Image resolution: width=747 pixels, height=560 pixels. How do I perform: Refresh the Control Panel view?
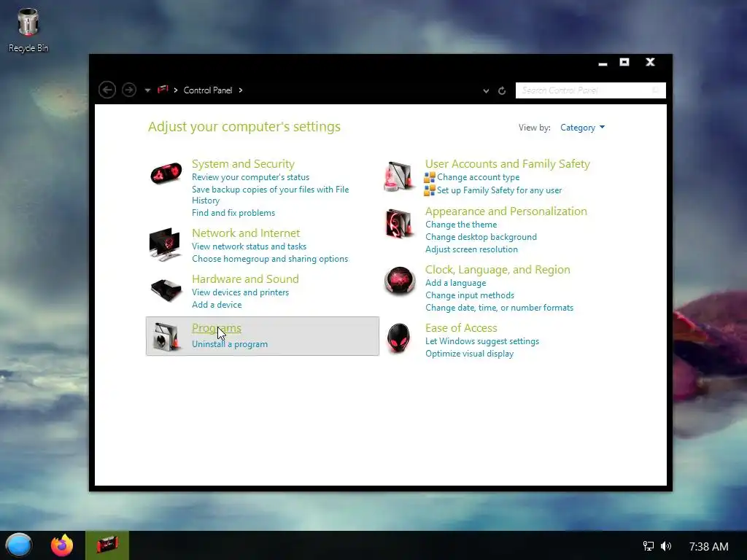tap(502, 90)
